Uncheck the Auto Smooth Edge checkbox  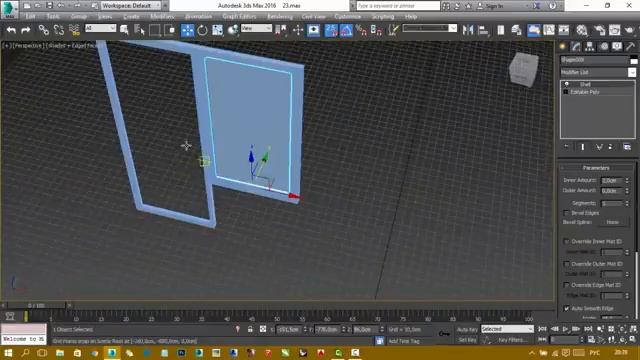pyautogui.click(x=566, y=309)
